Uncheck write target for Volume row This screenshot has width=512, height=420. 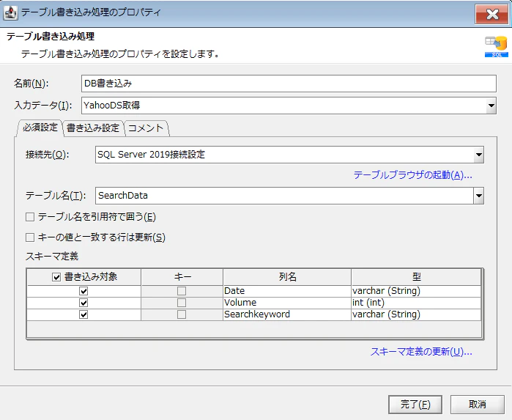pyautogui.click(x=84, y=303)
